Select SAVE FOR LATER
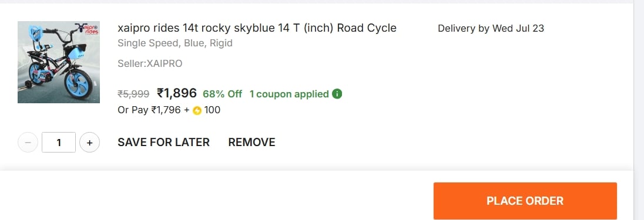Screen dimensions: 644x220 click(163, 143)
